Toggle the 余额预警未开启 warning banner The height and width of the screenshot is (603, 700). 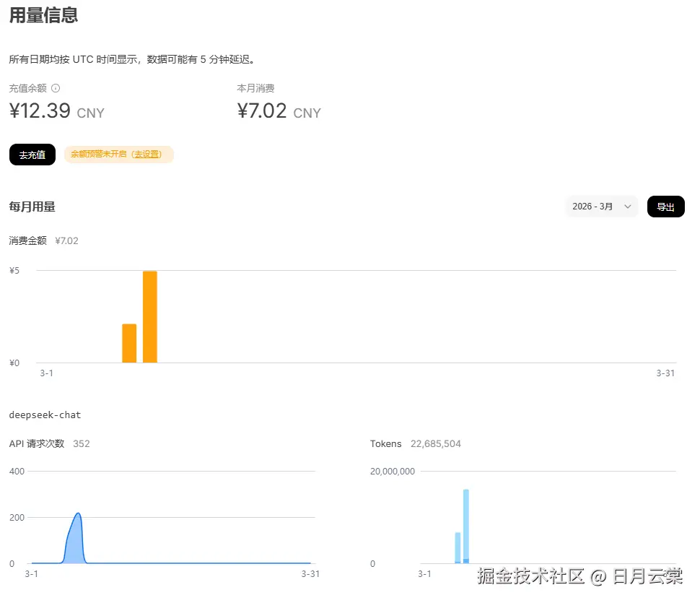[x=118, y=154]
